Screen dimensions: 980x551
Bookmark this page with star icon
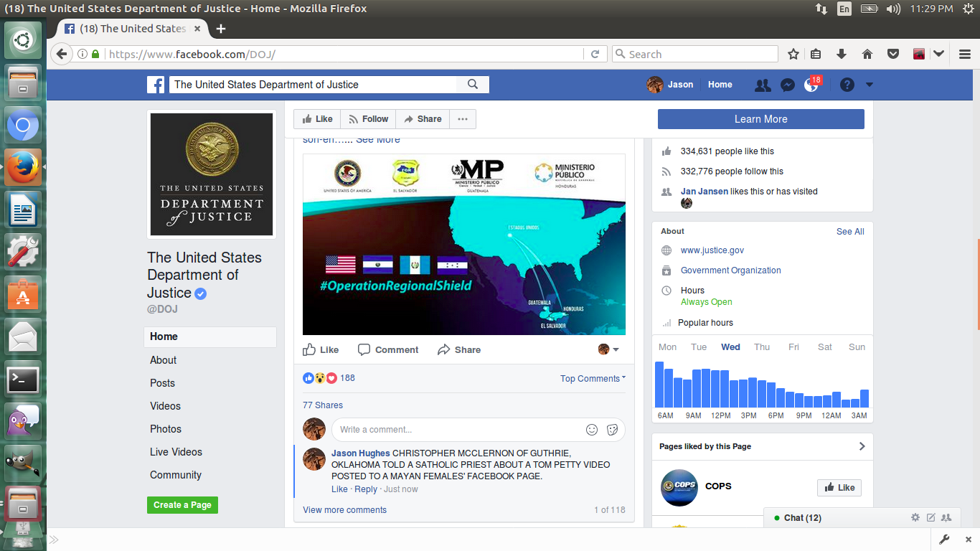(x=793, y=54)
